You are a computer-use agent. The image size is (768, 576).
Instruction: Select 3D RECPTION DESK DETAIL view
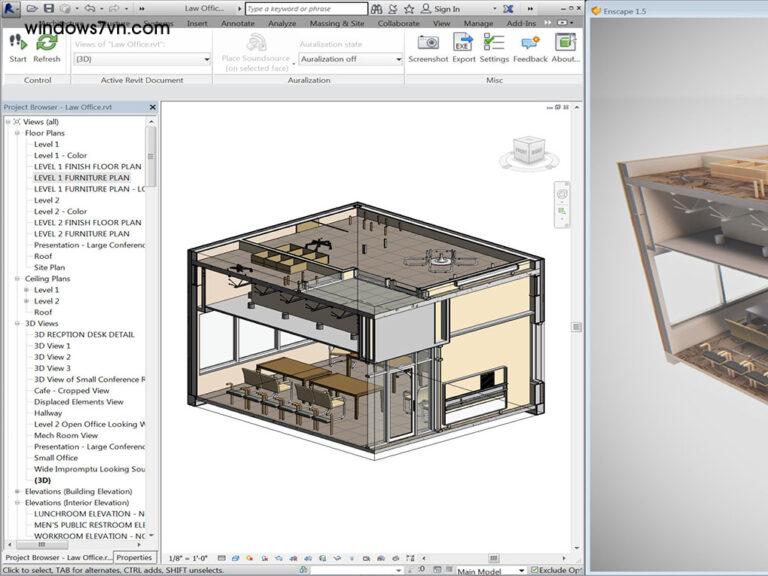click(84, 335)
